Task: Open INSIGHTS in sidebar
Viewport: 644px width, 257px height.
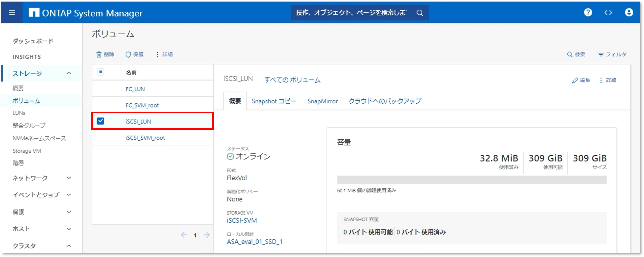Action: [27, 57]
